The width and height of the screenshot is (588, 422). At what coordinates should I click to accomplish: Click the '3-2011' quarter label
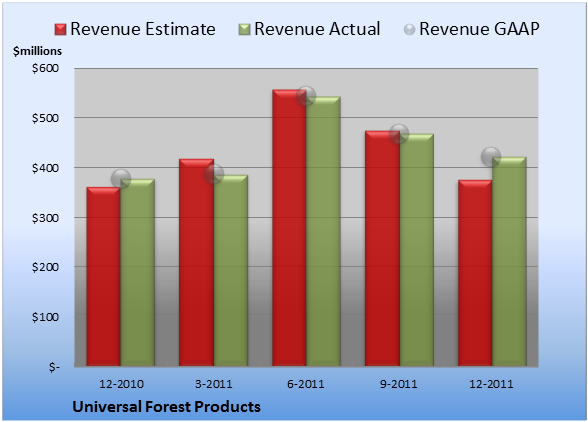[x=214, y=384]
